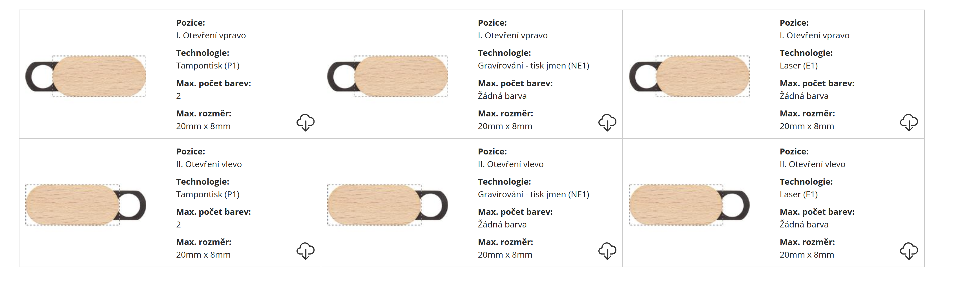Click "Laser (E1)" text under Otevření vlevo

pos(798,195)
